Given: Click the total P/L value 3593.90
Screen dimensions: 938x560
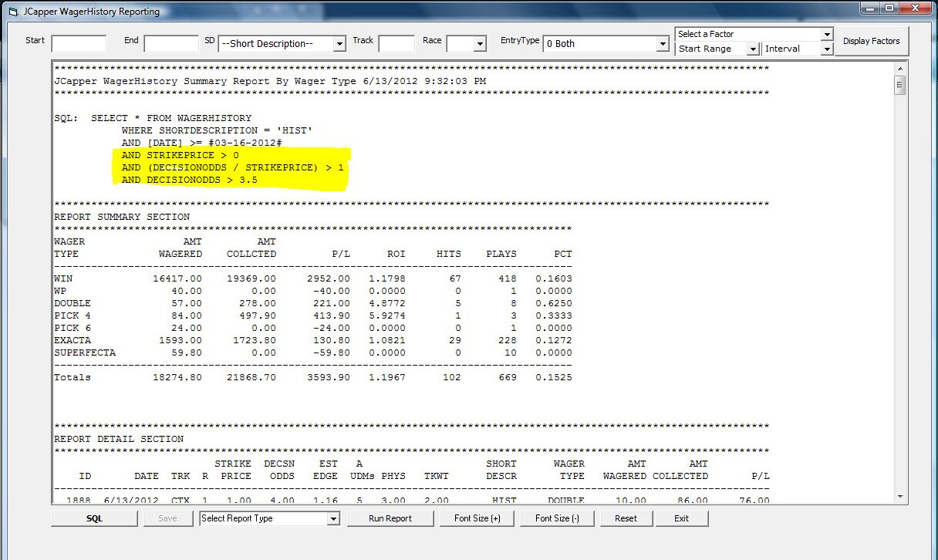Looking at the screenshot, I should click(329, 377).
